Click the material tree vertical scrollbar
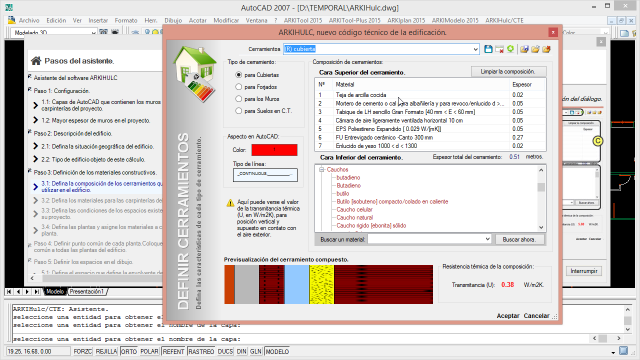640x360 pixels. [x=541, y=198]
